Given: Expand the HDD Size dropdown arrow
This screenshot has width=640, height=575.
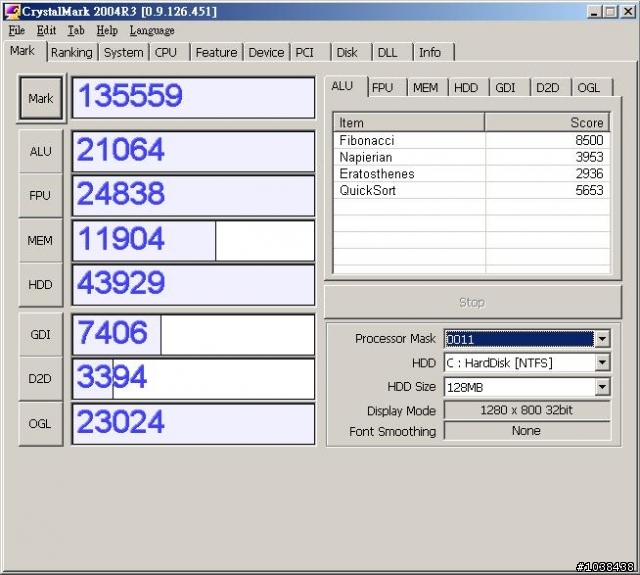Looking at the screenshot, I should point(602,387).
